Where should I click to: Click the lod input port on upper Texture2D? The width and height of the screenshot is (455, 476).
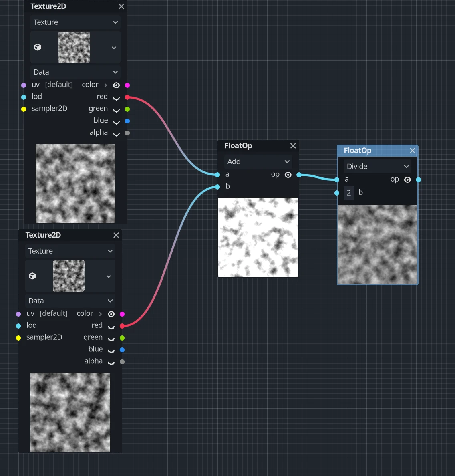point(24,97)
